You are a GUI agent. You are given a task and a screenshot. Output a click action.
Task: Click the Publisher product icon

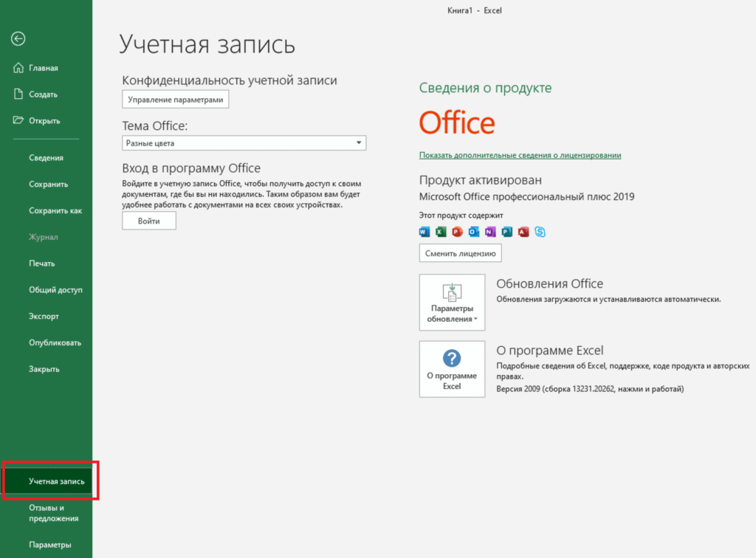[x=506, y=232]
